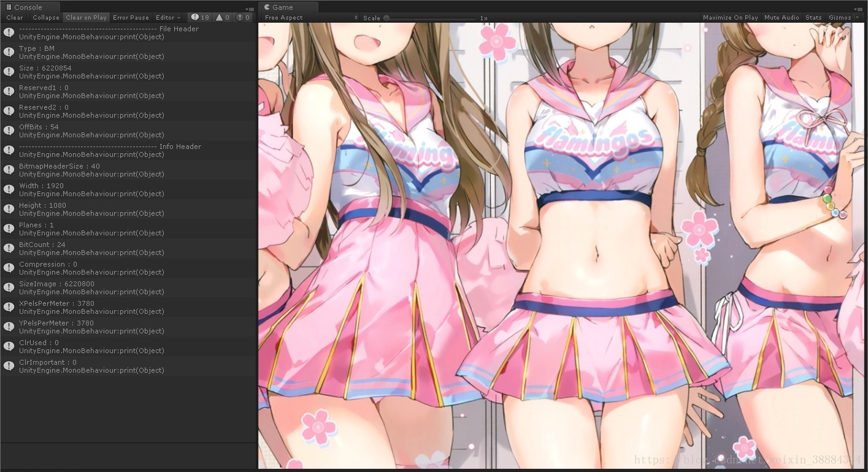Toggle the Stats overlay
Screen dimensions: 868x472
813,18
